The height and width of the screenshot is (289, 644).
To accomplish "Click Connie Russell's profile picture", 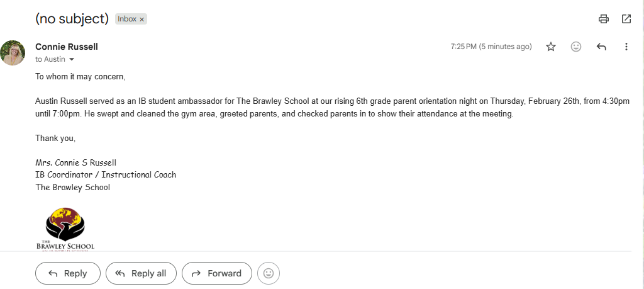I will pos(13,53).
